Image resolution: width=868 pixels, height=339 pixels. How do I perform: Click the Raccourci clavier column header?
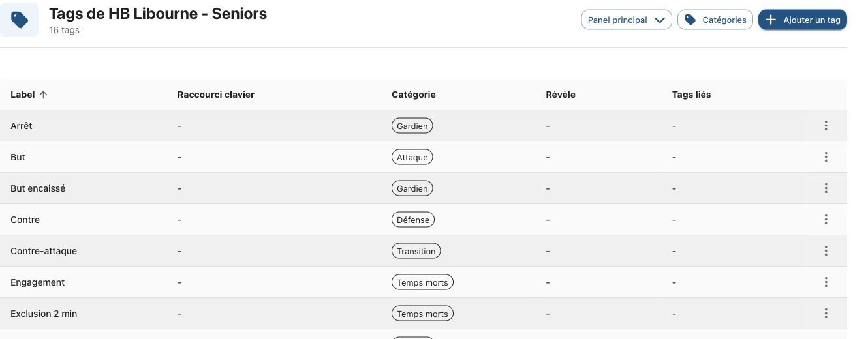click(x=216, y=95)
